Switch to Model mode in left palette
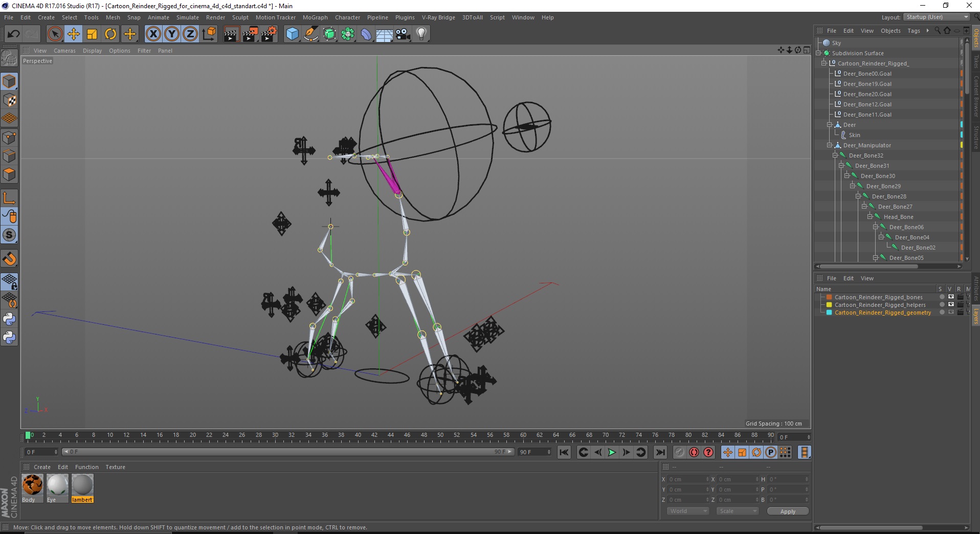The width and height of the screenshot is (980, 534). point(9,82)
